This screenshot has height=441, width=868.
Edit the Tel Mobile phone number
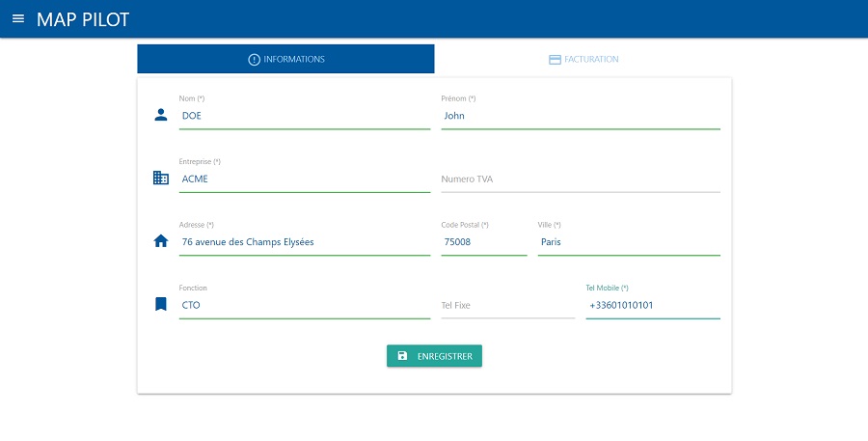pos(652,306)
